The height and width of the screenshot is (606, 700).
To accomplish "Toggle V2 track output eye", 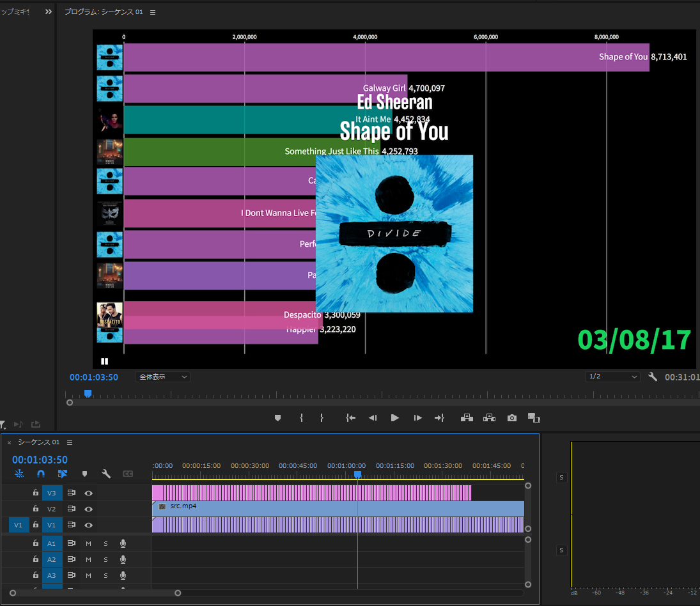I will pos(88,509).
